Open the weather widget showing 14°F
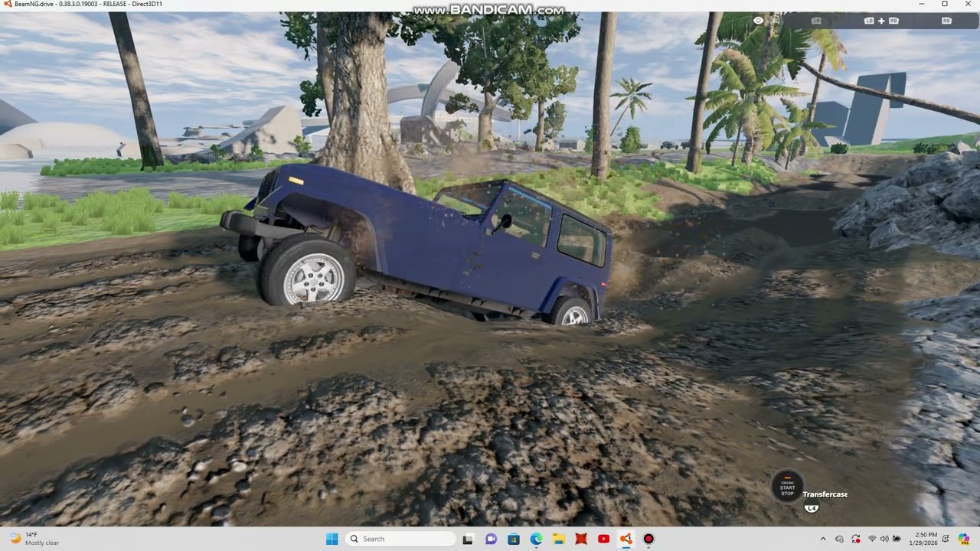Screen dimensions: 980x551 (x=34, y=539)
